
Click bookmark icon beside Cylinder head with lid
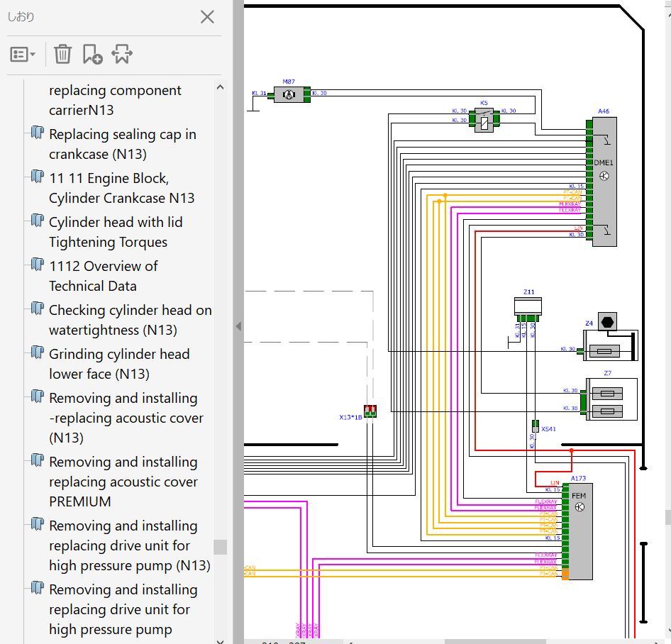[37, 221]
